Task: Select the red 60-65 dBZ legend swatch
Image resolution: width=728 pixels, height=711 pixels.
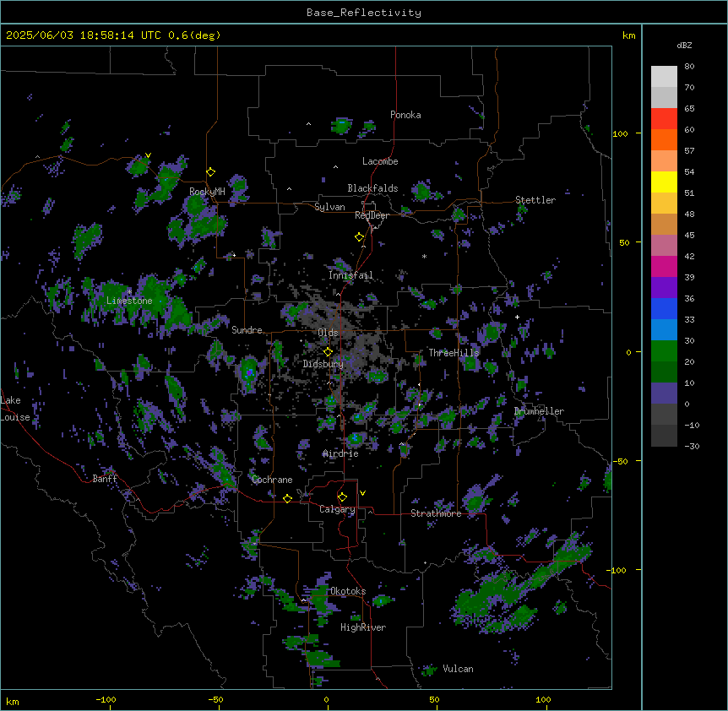Action: pos(664,119)
